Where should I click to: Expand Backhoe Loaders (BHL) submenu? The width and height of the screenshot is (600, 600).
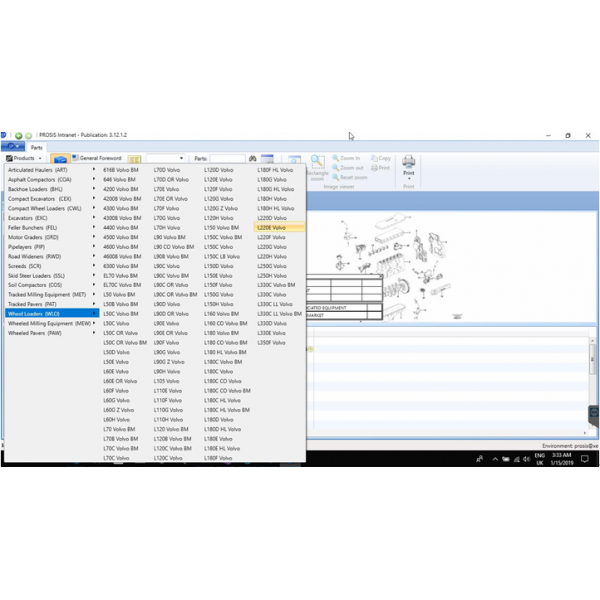(52, 189)
